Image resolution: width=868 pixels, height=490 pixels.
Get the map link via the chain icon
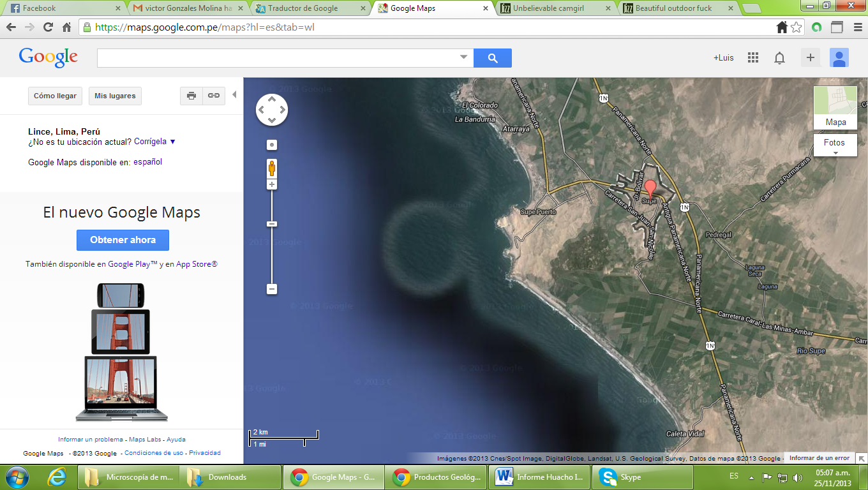click(x=214, y=96)
